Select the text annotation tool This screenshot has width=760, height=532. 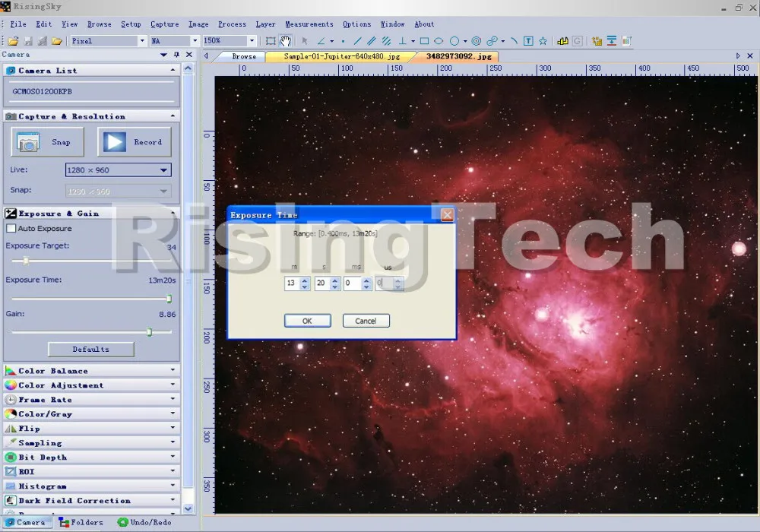click(x=529, y=41)
